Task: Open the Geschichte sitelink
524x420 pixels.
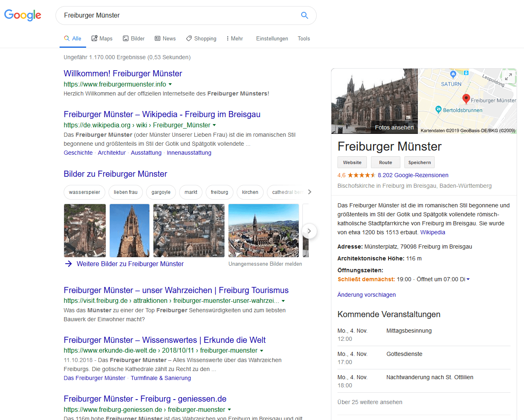Action: tap(78, 153)
